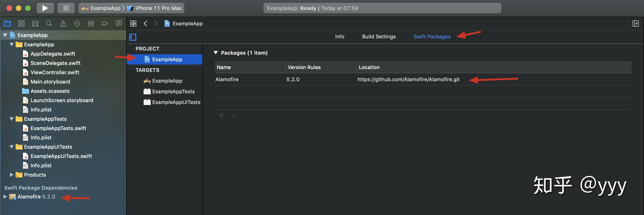Viewport: 644px width, 215px height.
Task: Stop the running task
Action: [x=66, y=8]
